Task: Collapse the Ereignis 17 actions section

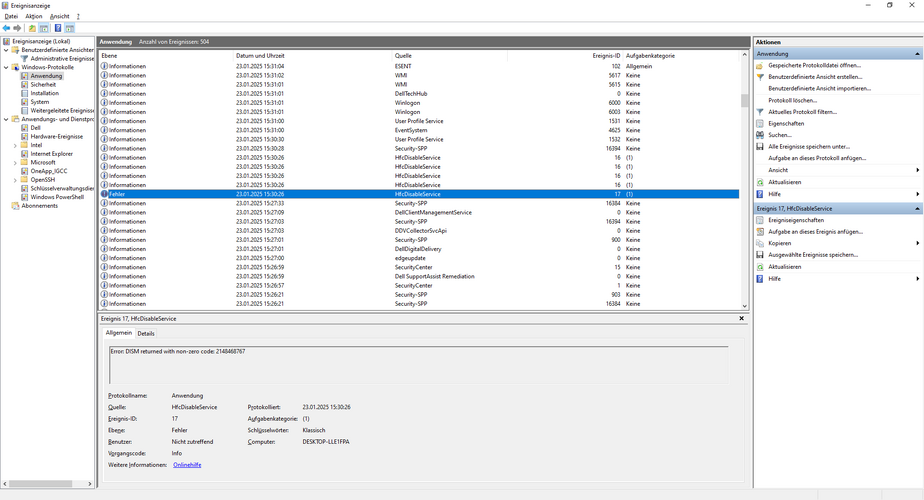Action: pos(917,209)
